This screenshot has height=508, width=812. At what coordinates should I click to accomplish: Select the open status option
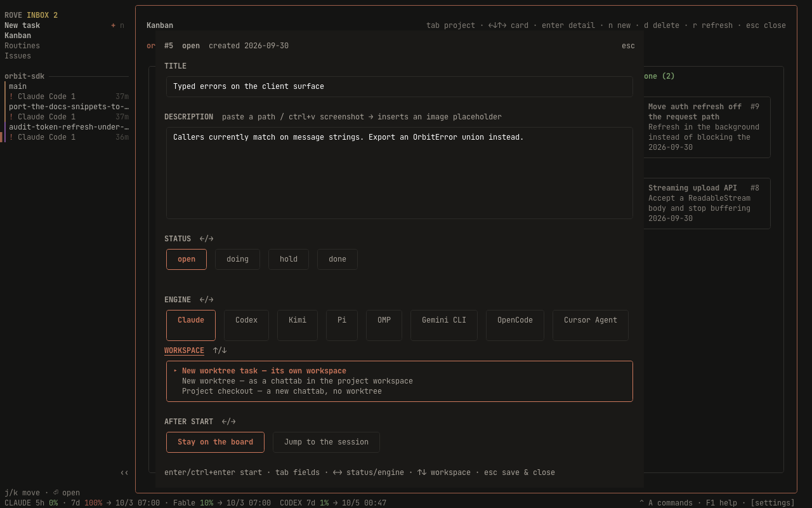pyautogui.click(x=187, y=259)
